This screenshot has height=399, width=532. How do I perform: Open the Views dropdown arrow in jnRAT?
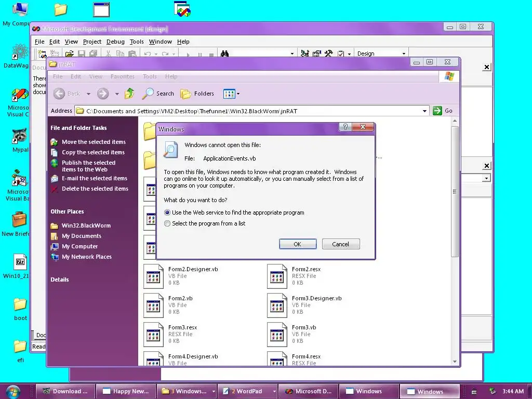point(238,94)
